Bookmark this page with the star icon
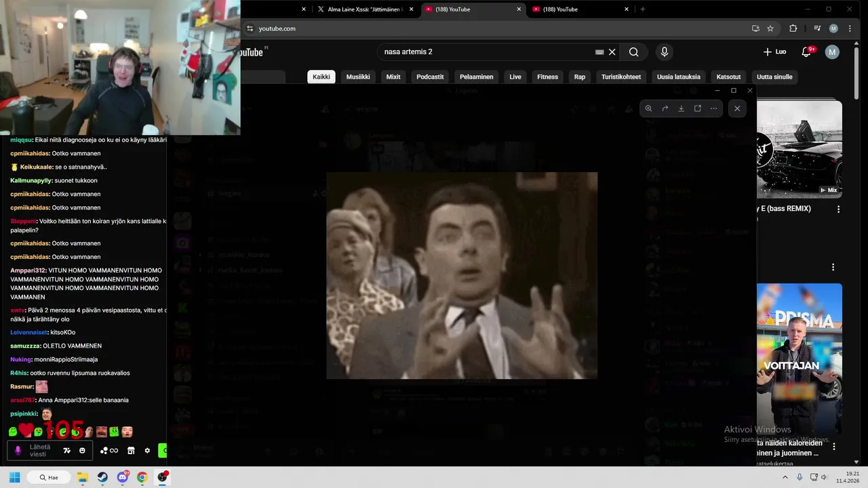The height and width of the screenshot is (488, 868). [x=770, y=28]
